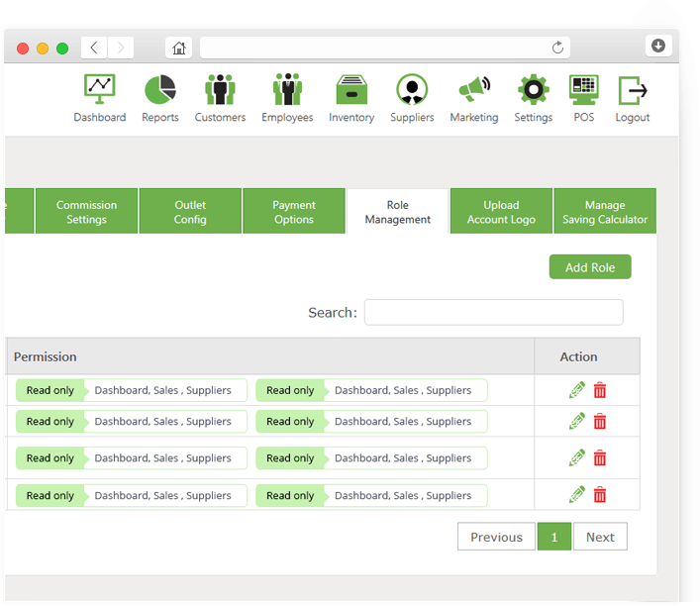This screenshot has height=606, width=700.
Task: Click the browser address bar
Action: [385, 48]
